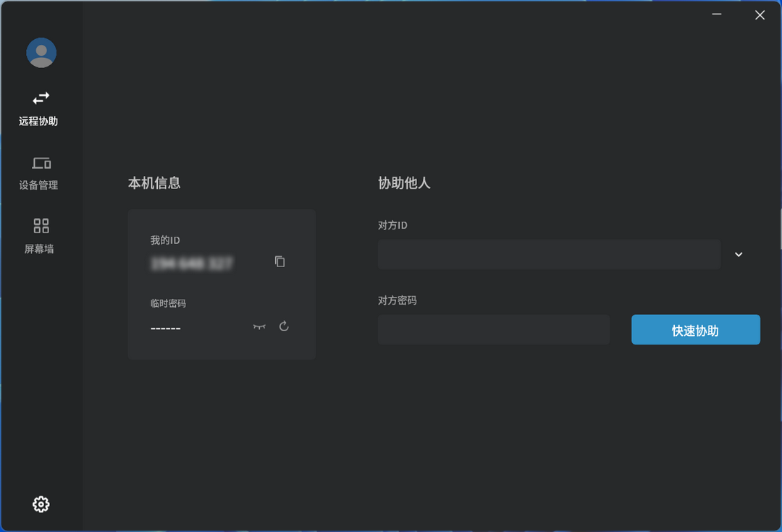Image resolution: width=782 pixels, height=532 pixels.
Task: Refresh the temporary password
Action: pos(283,326)
